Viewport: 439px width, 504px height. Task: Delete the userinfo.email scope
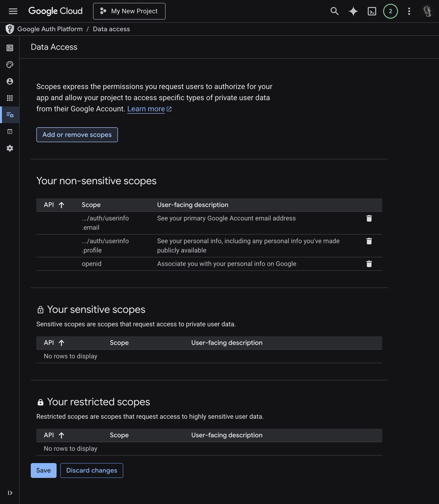[x=369, y=218]
